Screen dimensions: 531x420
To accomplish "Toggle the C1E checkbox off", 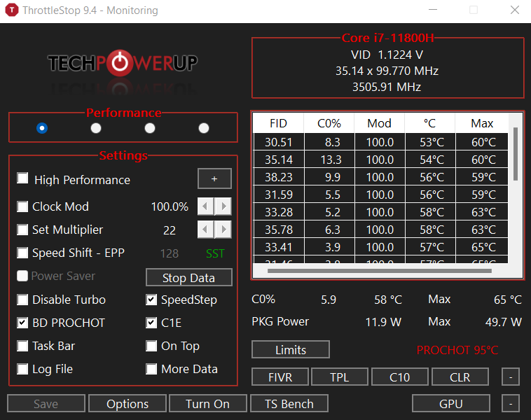I will tap(151, 323).
